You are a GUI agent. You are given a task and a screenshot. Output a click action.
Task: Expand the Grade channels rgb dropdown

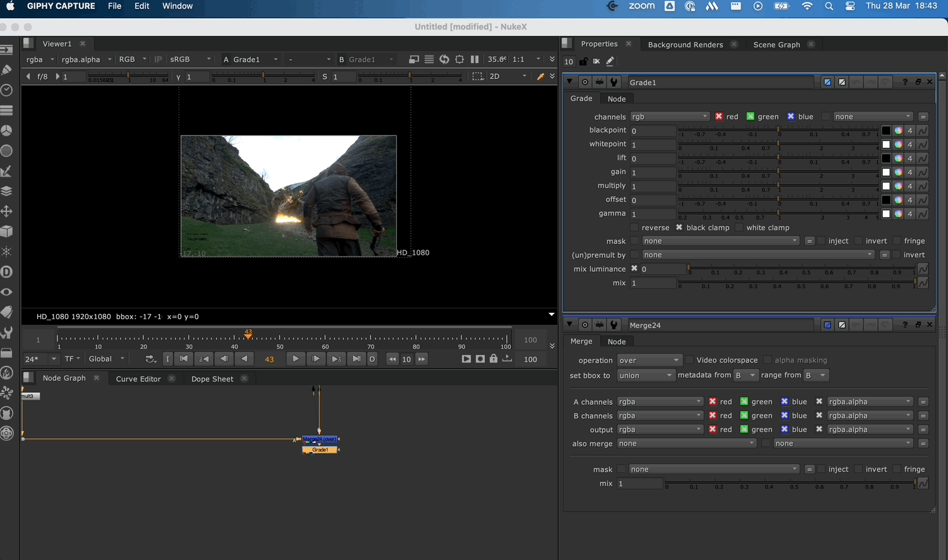coord(669,117)
